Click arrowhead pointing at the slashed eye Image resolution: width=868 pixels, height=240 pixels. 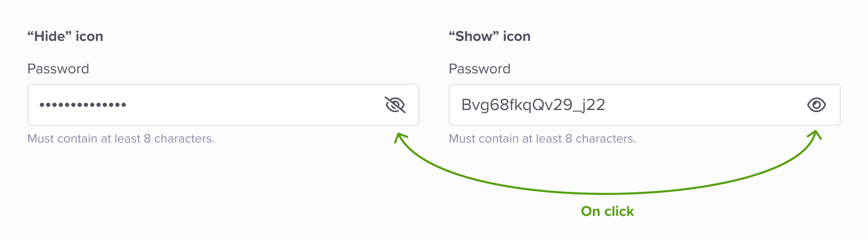tap(400, 139)
